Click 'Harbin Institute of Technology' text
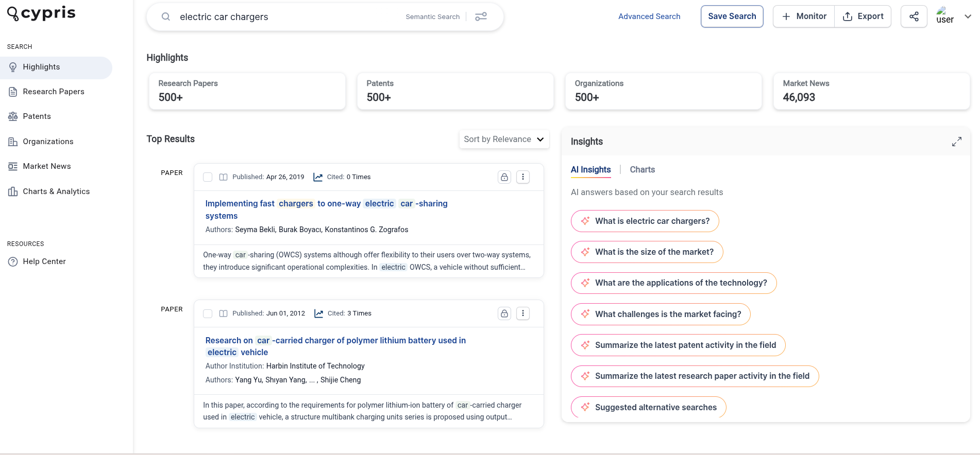This screenshot has height=455, width=980. 315,366
